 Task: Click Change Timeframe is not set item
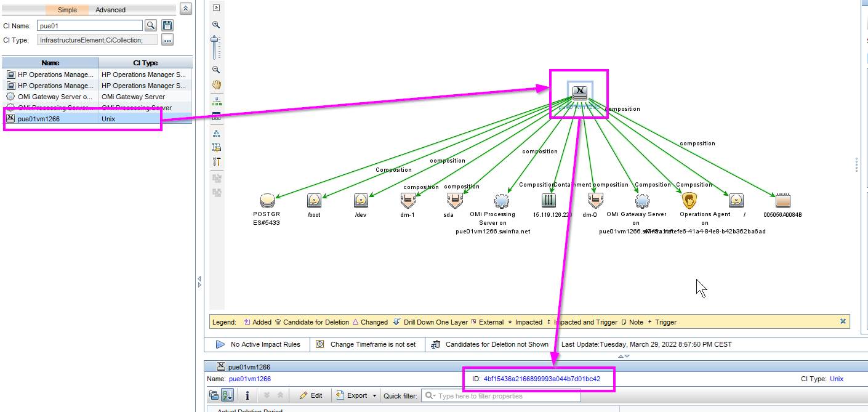[x=366, y=344]
